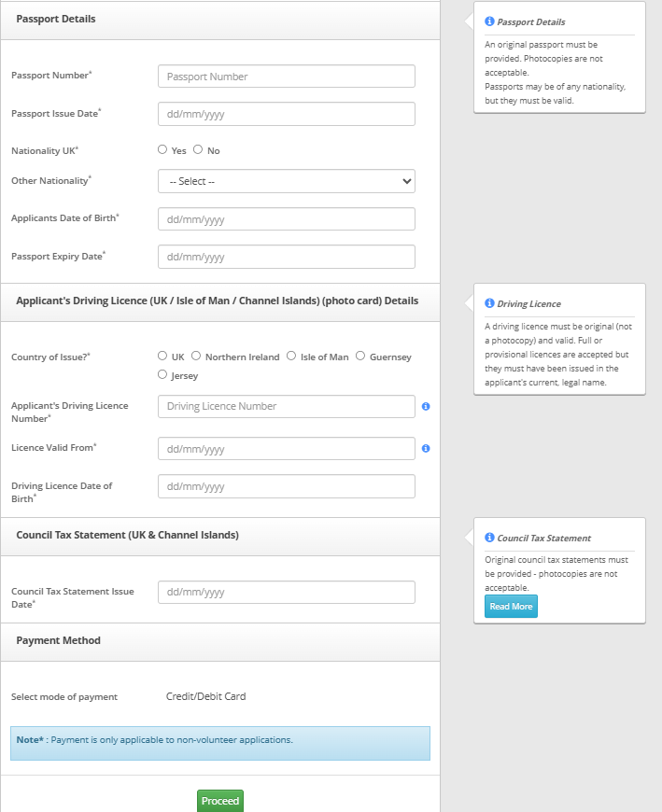Select Jersey as Country of Issue
662x812 pixels.
click(x=162, y=374)
